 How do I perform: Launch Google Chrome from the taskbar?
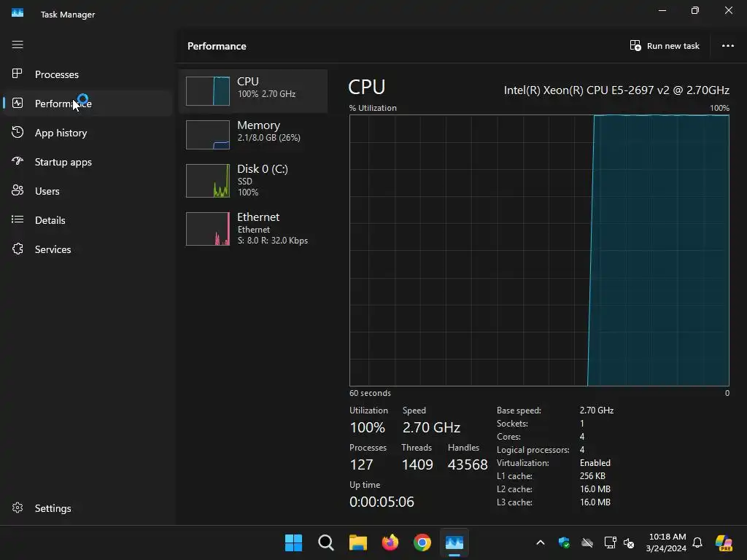click(x=422, y=542)
